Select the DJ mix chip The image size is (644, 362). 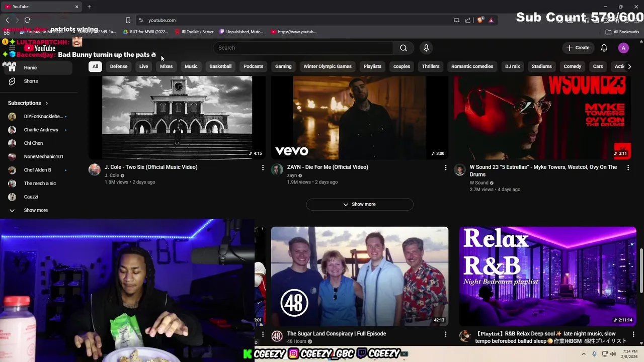pyautogui.click(x=512, y=66)
